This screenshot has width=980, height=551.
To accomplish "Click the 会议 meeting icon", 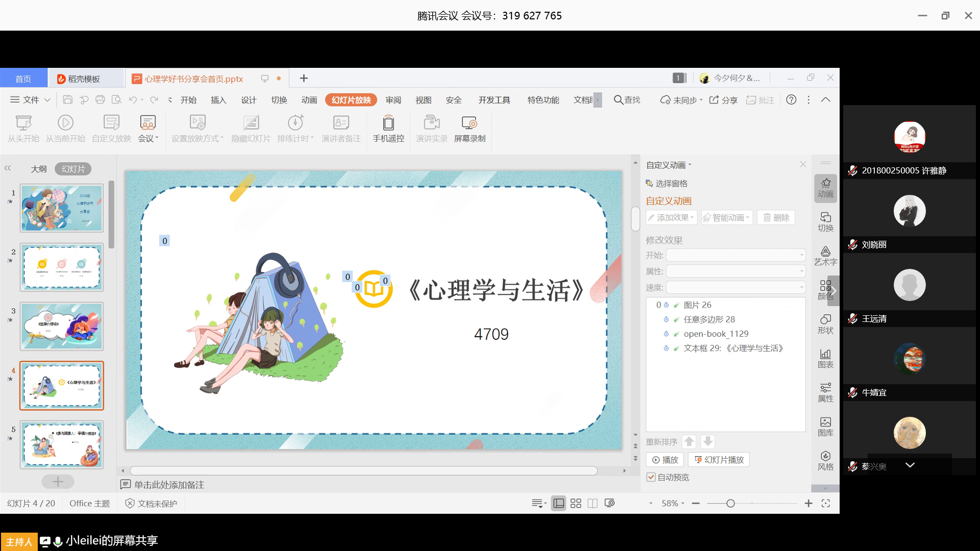I will coord(148,123).
